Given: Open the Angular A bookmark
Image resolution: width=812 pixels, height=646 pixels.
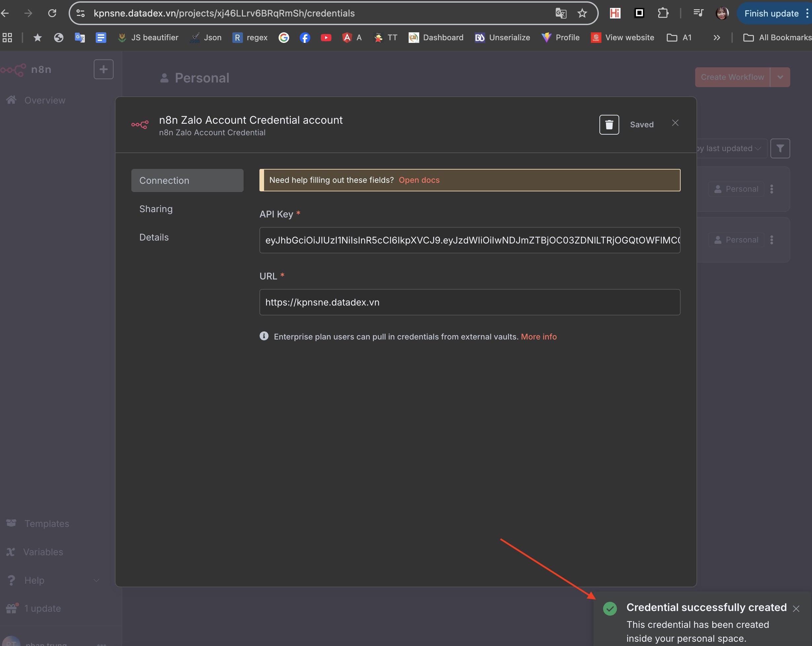Looking at the screenshot, I should click(x=352, y=37).
